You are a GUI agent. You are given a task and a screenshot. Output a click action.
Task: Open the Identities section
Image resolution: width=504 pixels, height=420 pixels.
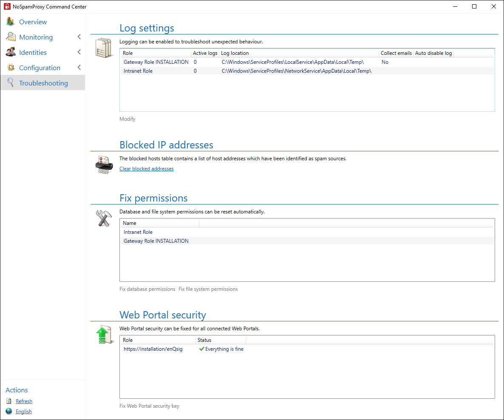(33, 52)
